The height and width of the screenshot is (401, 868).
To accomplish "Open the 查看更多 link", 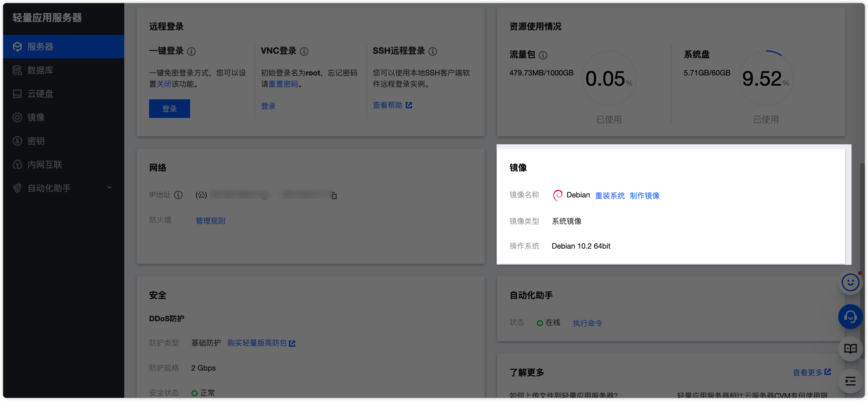I will point(807,372).
